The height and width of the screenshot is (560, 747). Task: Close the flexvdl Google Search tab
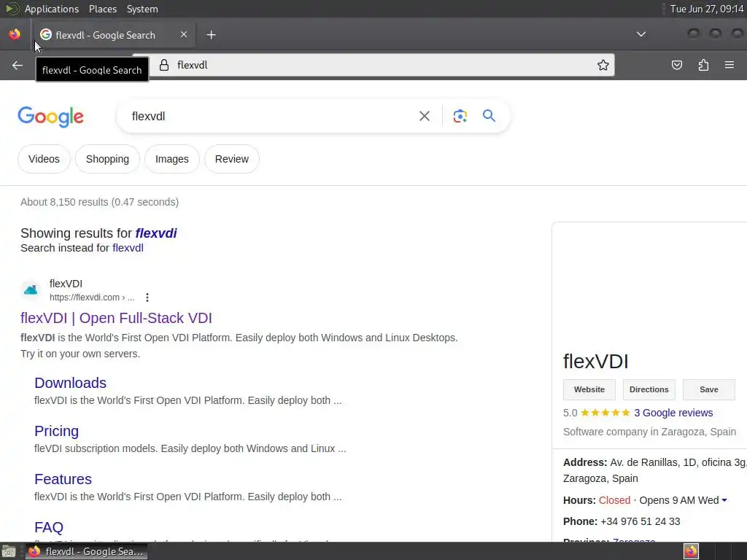tap(184, 34)
